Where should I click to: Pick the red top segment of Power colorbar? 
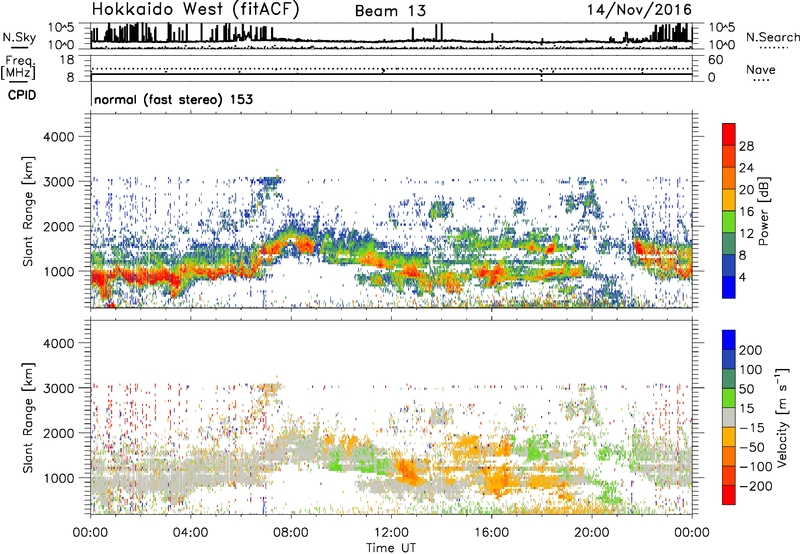point(729,135)
